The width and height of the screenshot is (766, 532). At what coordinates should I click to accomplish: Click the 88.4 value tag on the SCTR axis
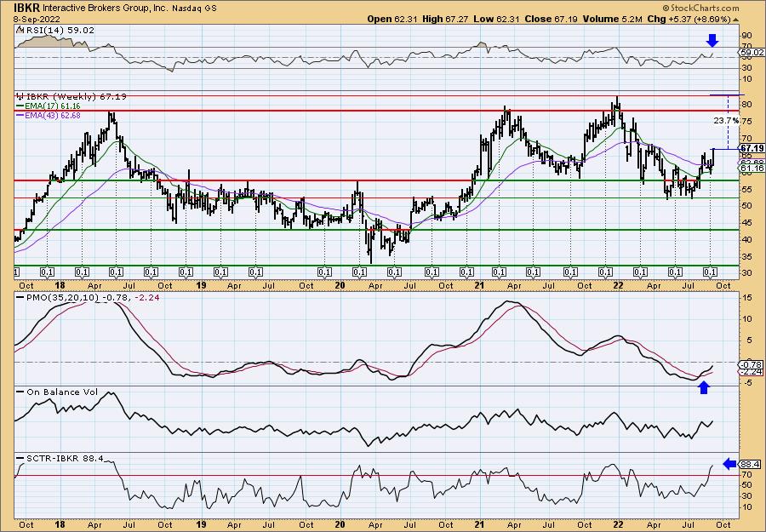[749, 464]
